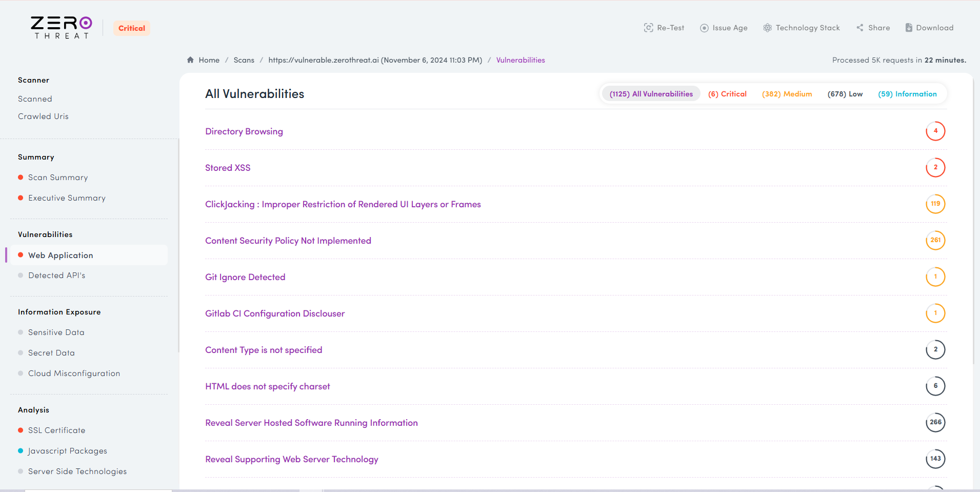Click Technology Stack button label
The image size is (980, 492).
pos(808,28)
